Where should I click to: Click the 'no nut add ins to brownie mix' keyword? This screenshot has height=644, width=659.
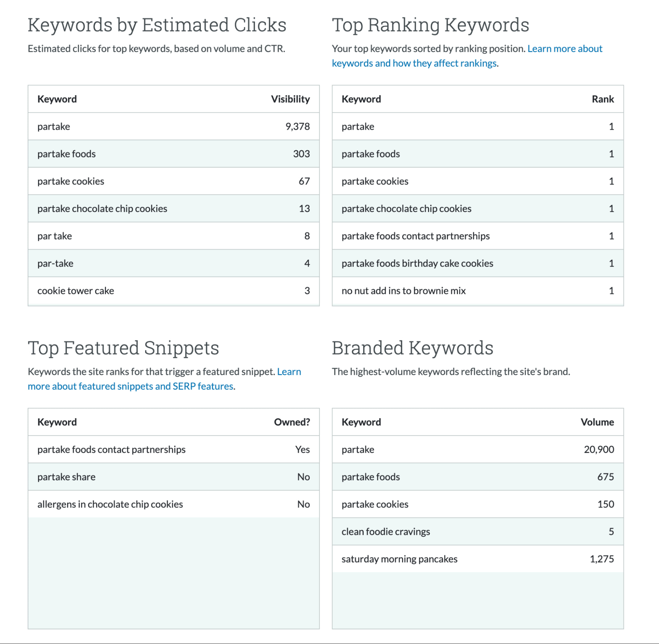404,291
